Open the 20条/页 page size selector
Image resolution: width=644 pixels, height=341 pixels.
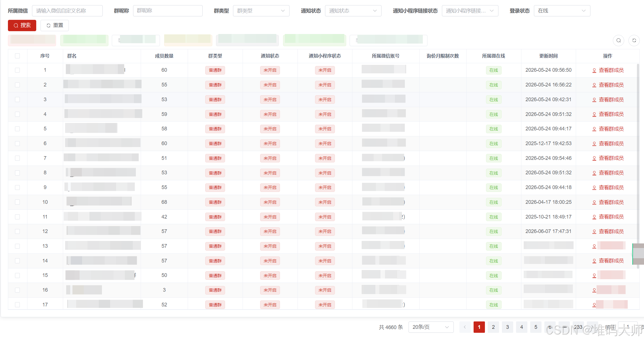[x=431, y=327]
